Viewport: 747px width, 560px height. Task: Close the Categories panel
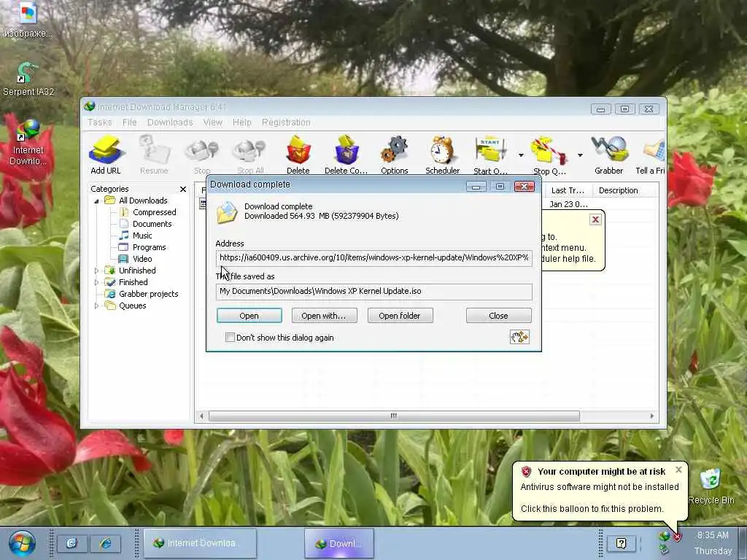pos(183,189)
